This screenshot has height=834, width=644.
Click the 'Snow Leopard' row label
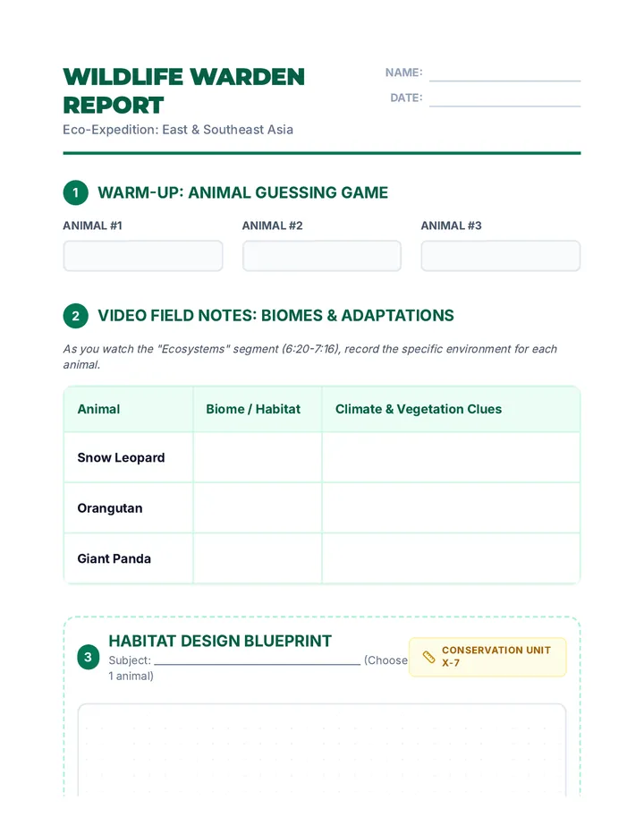coord(122,457)
